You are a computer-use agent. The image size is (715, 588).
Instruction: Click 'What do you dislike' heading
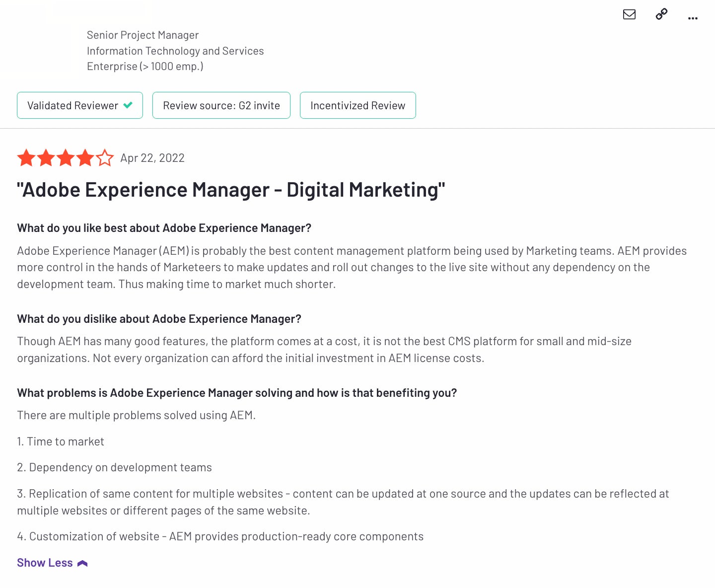click(159, 319)
